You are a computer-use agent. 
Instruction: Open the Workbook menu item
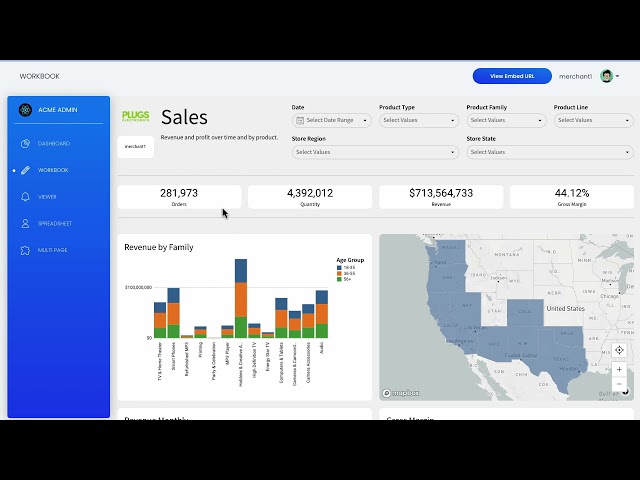coord(53,170)
